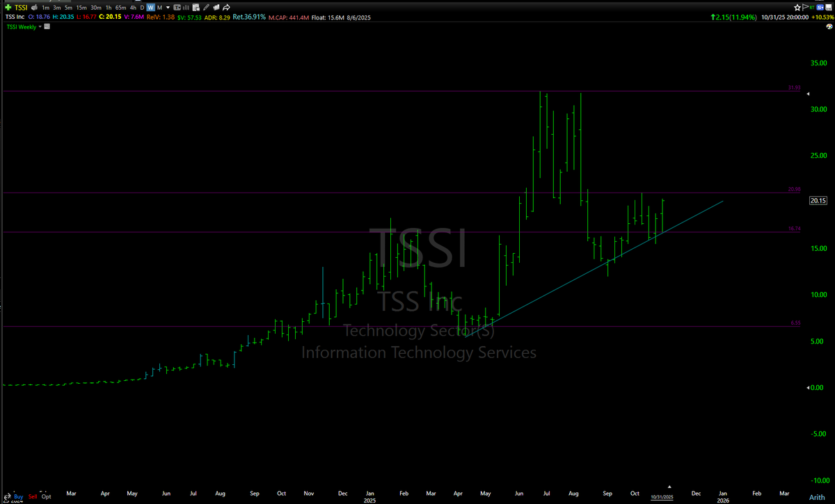Click the 6.55 horizontal level label
This screenshot has width=835, height=504.
(x=795, y=323)
